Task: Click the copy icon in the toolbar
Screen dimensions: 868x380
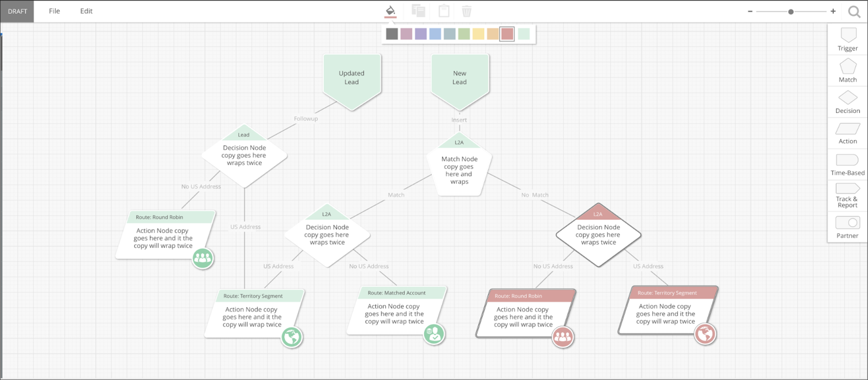Action: [418, 11]
